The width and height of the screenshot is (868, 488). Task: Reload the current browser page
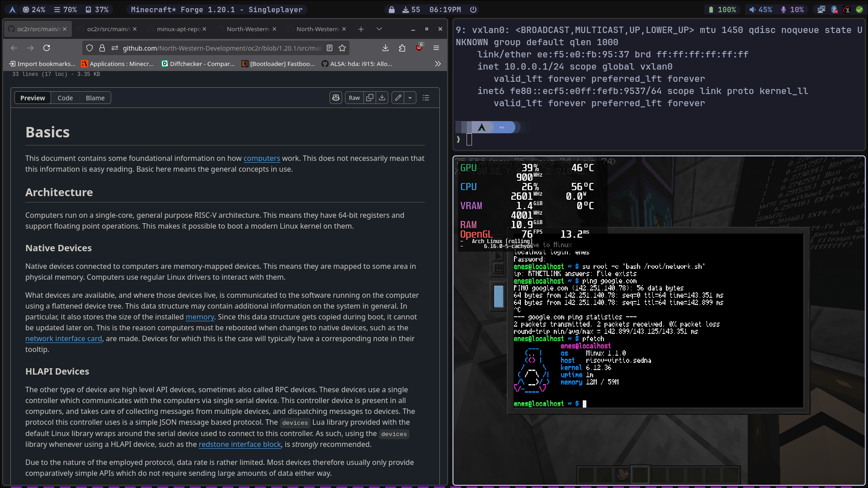click(x=47, y=48)
